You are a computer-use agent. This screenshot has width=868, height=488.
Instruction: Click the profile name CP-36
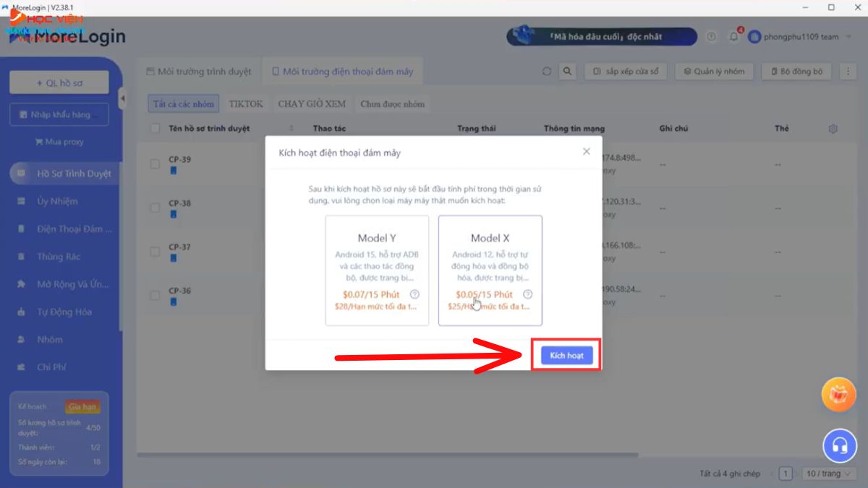[x=180, y=291]
